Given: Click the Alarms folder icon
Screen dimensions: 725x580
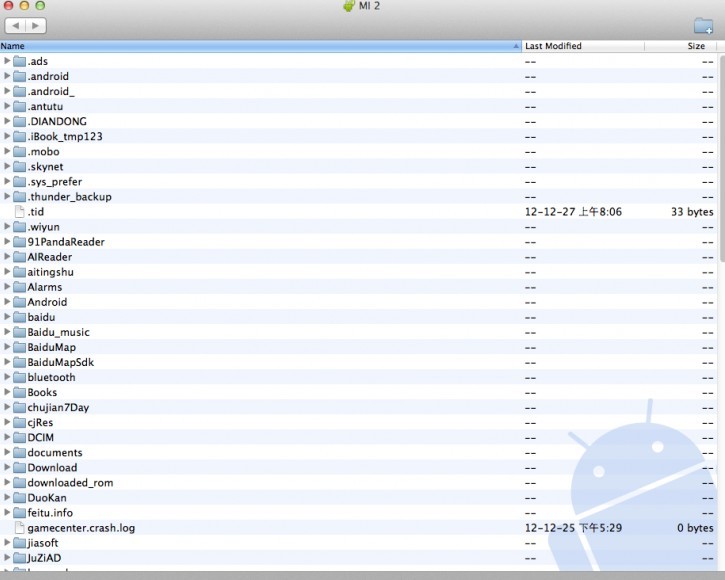Looking at the screenshot, I should point(19,287).
